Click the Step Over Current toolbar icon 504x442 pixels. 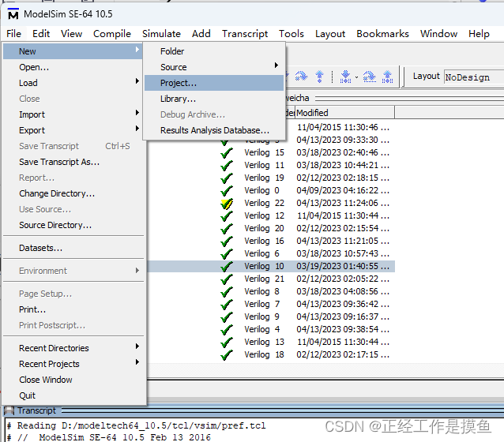[370, 77]
